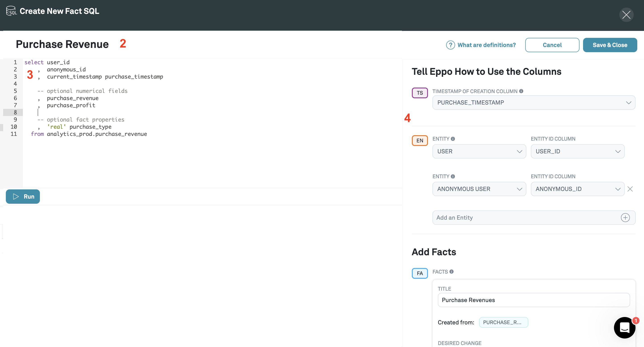The width and height of the screenshot is (644, 347).
Task: Click the Purchase Revenues title field
Action: click(x=534, y=300)
